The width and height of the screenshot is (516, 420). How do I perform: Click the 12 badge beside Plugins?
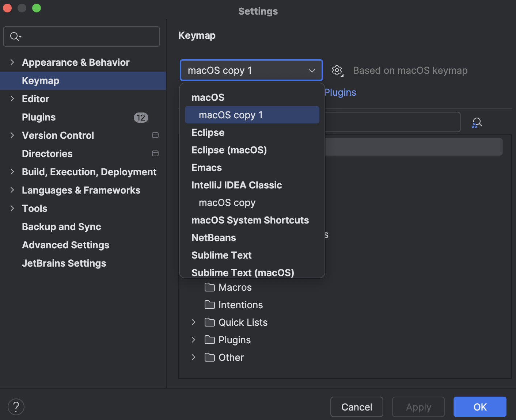(x=141, y=117)
